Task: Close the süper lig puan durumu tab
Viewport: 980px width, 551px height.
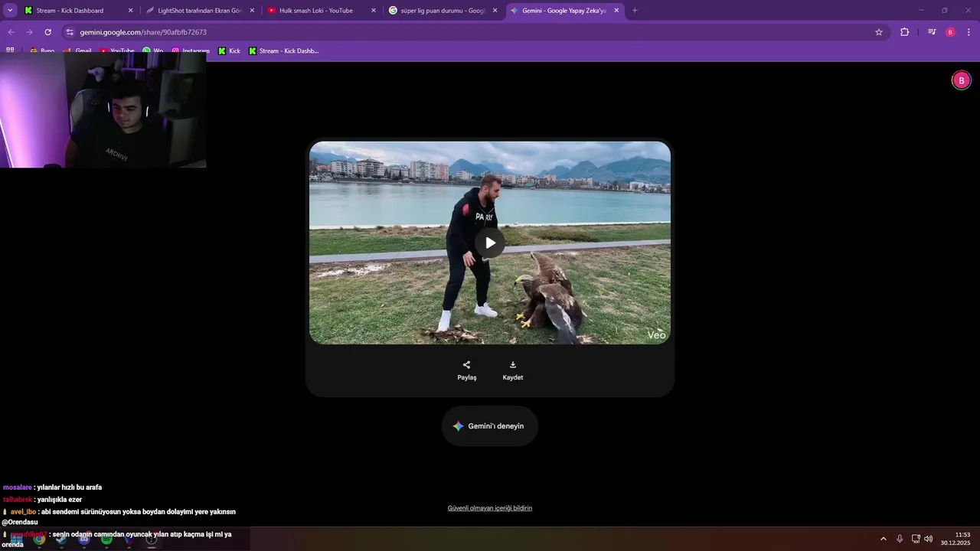Action: coord(495,11)
